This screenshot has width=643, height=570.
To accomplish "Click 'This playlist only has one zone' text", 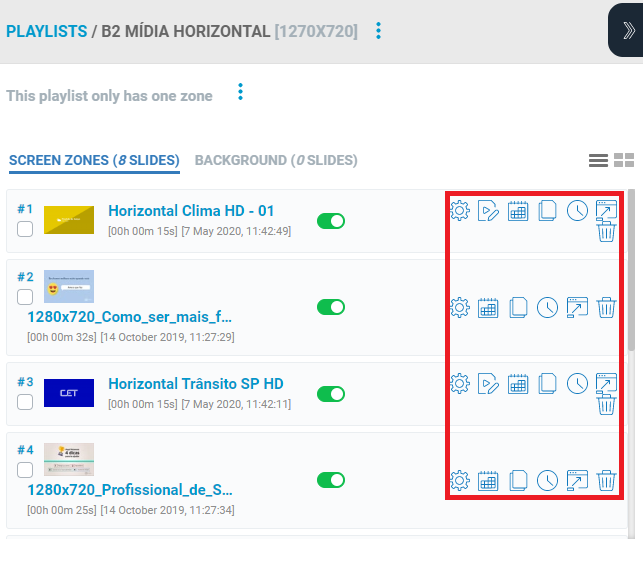I will point(109,96).
